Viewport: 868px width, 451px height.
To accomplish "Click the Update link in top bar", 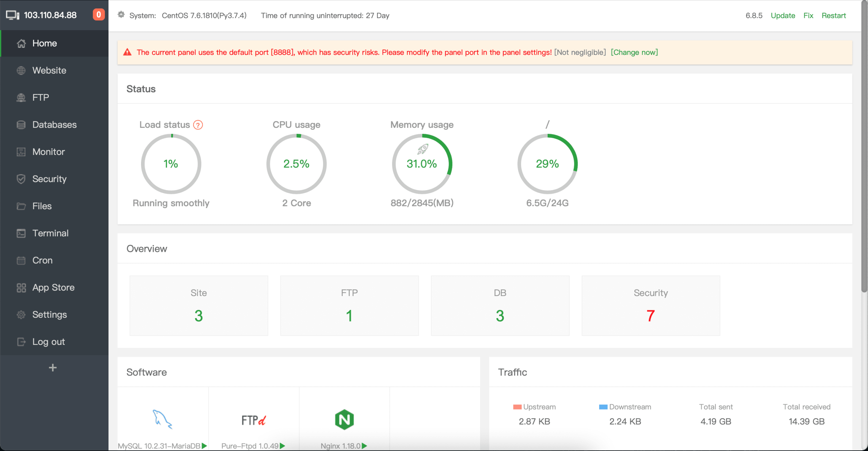I will [x=783, y=16].
